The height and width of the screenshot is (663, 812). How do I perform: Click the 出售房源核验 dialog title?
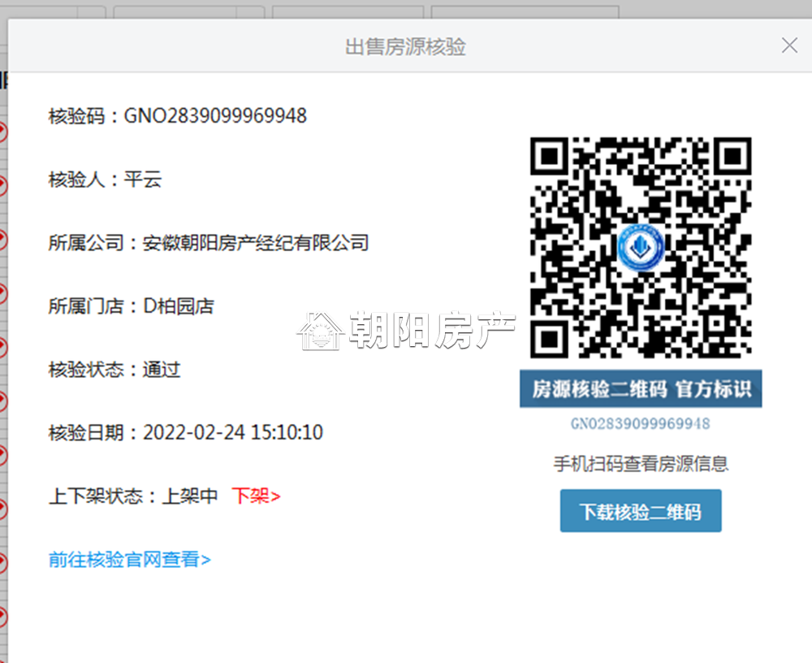point(405,46)
